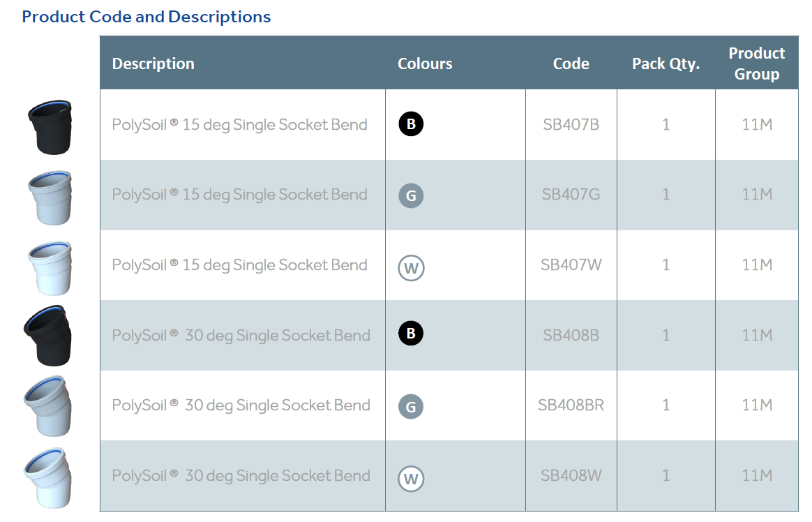
Task: Open the grey 30 deg bend product image
Action: [x=47, y=407]
